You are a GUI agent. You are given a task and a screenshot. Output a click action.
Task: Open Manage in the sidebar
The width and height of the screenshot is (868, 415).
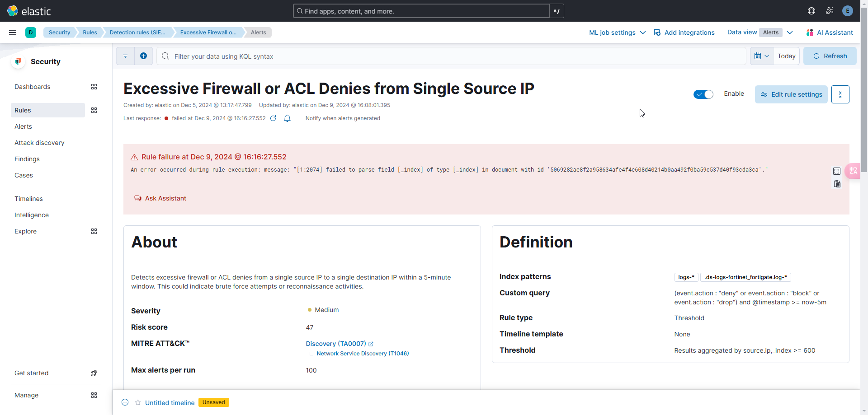pyautogui.click(x=26, y=395)
